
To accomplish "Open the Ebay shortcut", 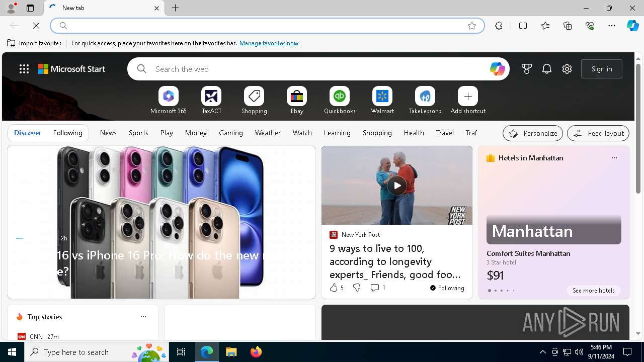I will [297, 101].
